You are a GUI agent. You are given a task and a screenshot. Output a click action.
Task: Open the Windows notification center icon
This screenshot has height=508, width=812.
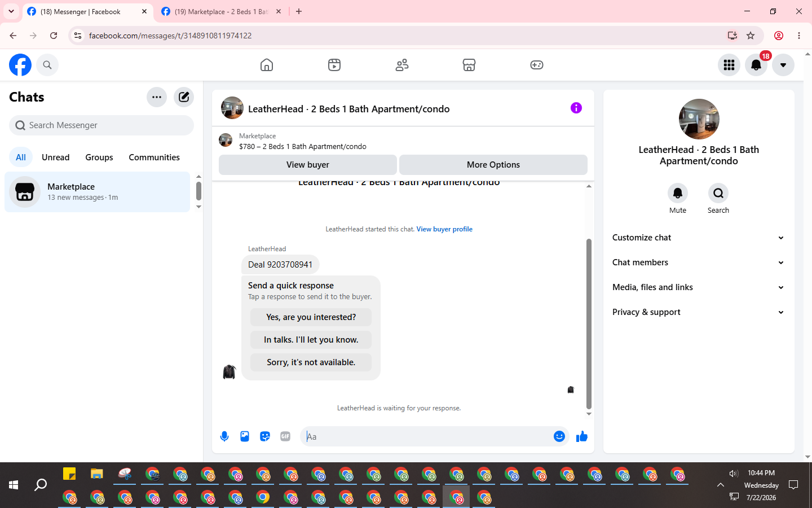click(793, 485)
